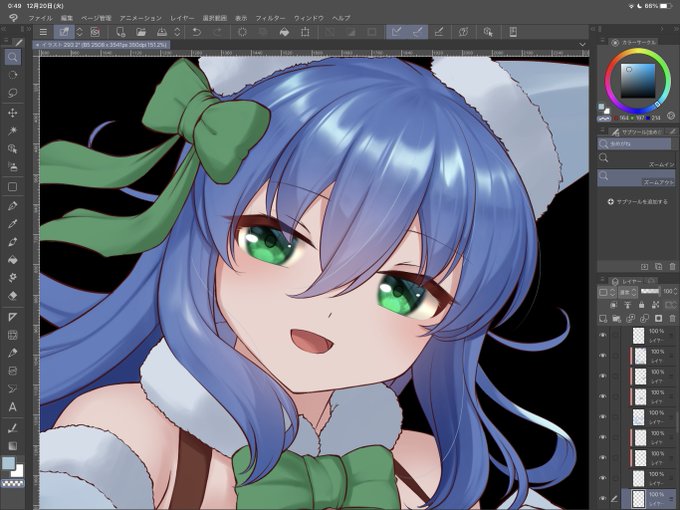Open the 編集 menu

coord(67,18)
